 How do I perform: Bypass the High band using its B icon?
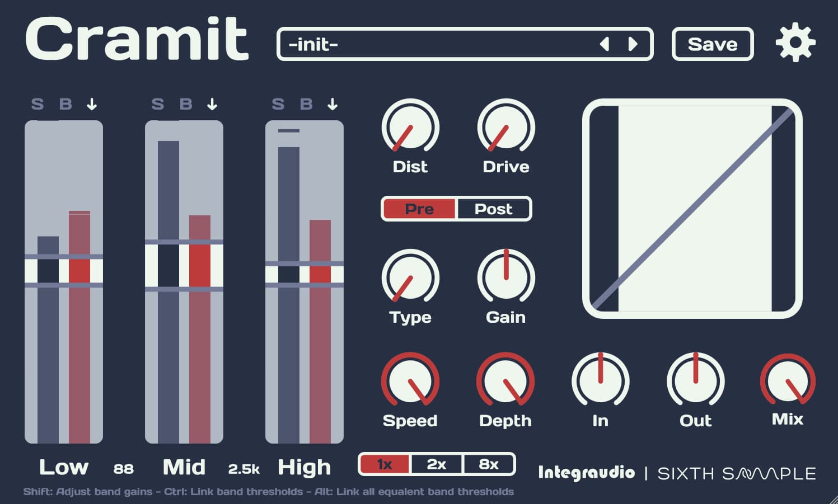click(x=305, y=103)
